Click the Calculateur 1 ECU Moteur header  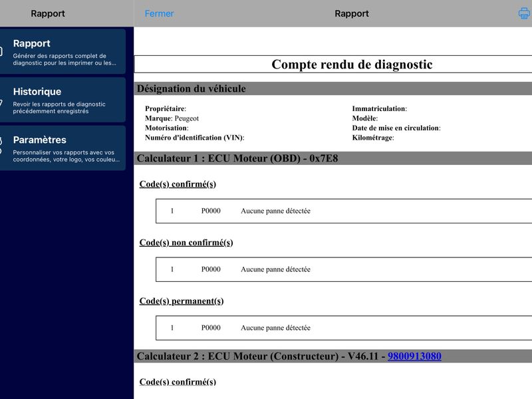point(333,158)
